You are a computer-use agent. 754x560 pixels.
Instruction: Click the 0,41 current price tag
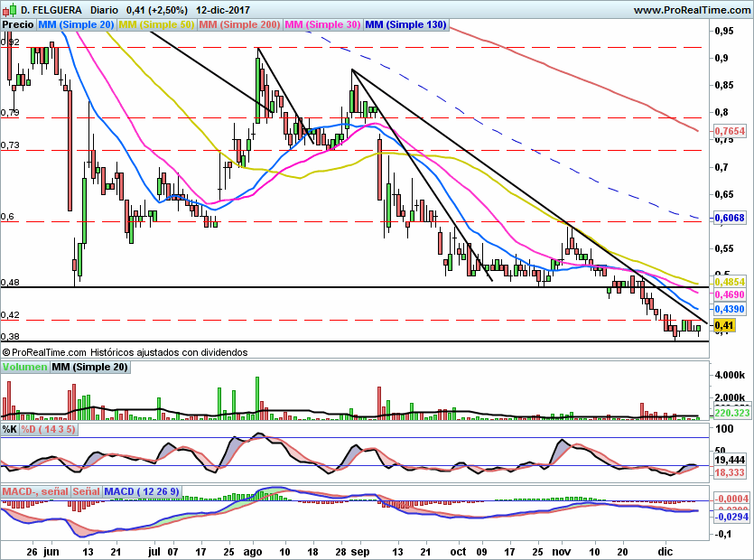(724, 325)
